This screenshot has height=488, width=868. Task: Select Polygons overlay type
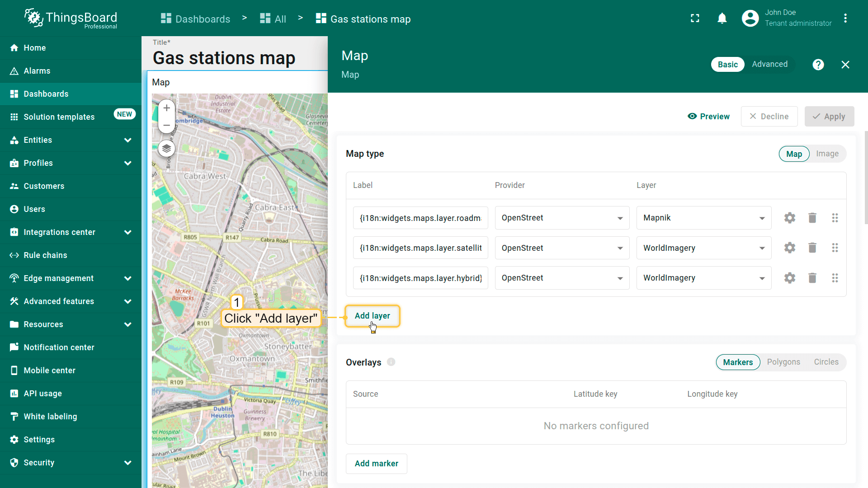click(x=783, y=362)
